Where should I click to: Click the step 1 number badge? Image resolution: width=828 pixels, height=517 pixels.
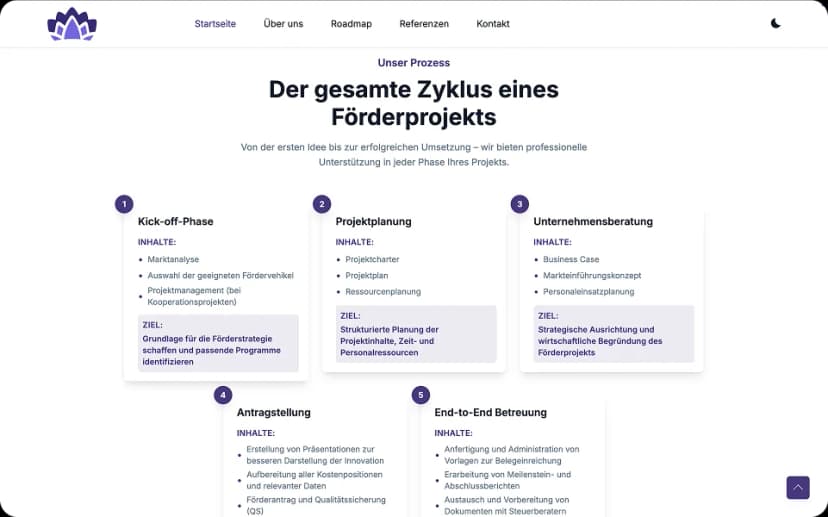pos(124,204)
